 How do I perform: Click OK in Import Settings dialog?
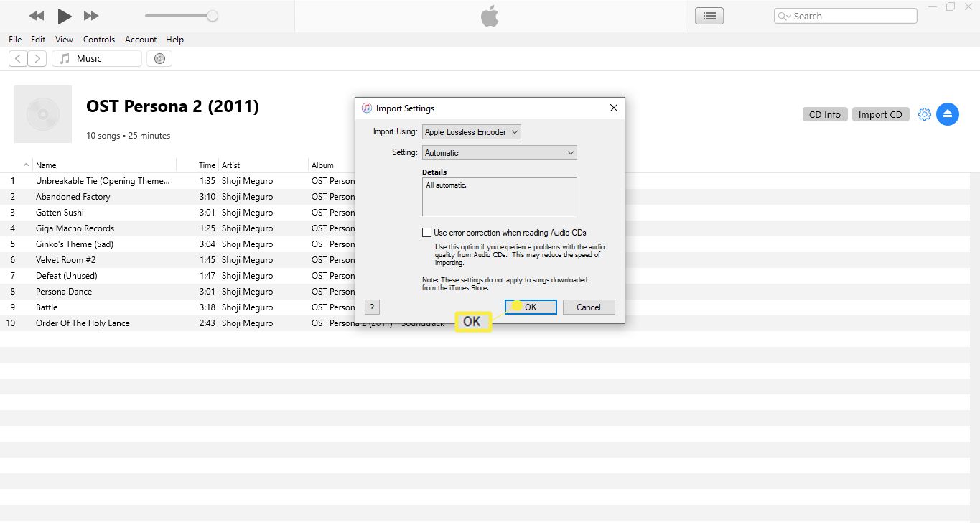coord(531,307)
